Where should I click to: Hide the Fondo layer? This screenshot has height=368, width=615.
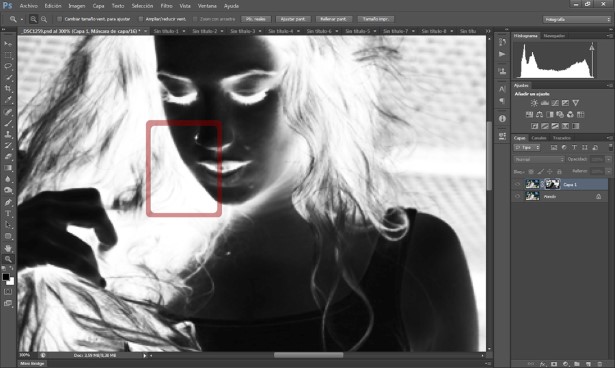coord(517,197)
